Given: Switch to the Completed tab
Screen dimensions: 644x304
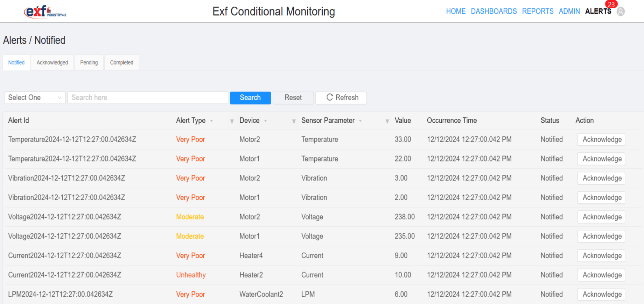Looking at the screenshot, I should pyautogui.click(x=122, y=63).
